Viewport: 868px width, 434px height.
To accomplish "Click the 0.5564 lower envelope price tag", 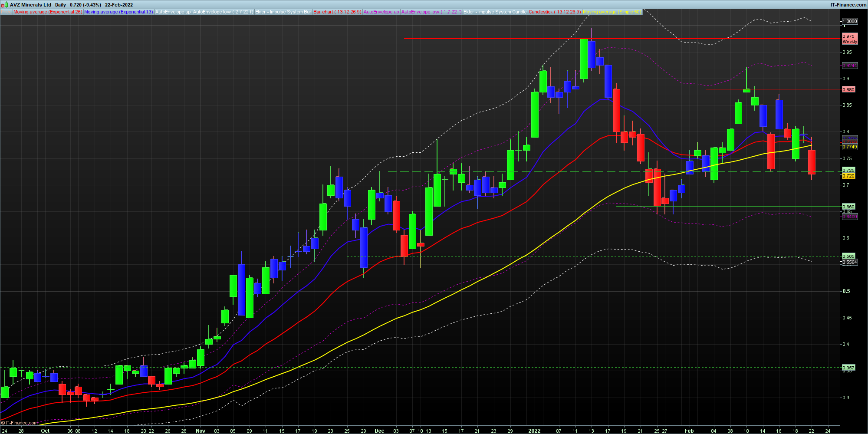I will click(x=850, y=262).
